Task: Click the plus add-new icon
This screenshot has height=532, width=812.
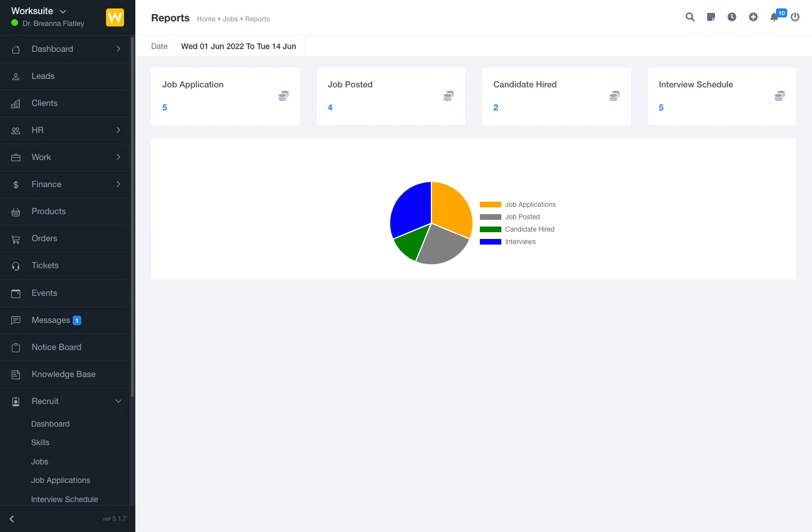Action: pyautogui.click(x=753, y=17)
